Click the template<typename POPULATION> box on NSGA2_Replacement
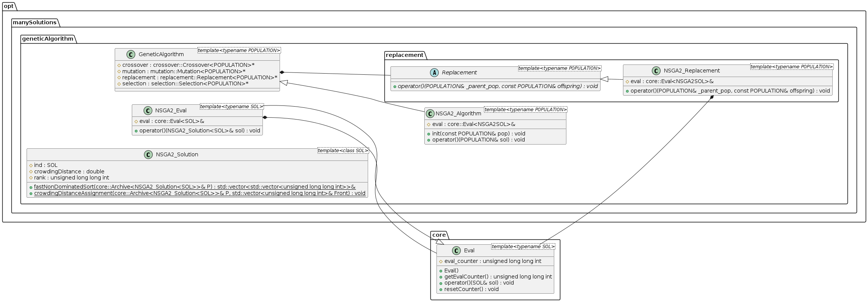868x302 pixels. coord(792,67)
